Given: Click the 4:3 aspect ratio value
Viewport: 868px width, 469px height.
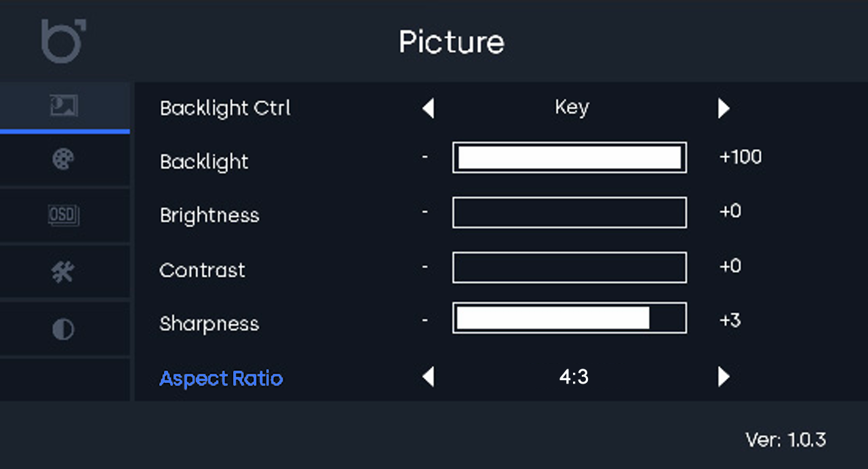Looking at the screenshot, I should (574, 378).
